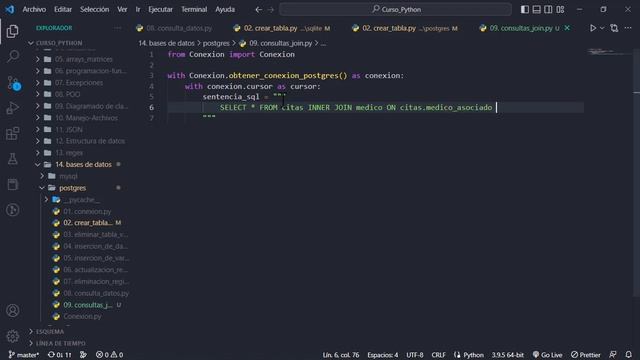The height and width of the screenshot is (360, 640).
Task: Toggle secondary sidebar layout icon
Action: [x=549, y=9]
